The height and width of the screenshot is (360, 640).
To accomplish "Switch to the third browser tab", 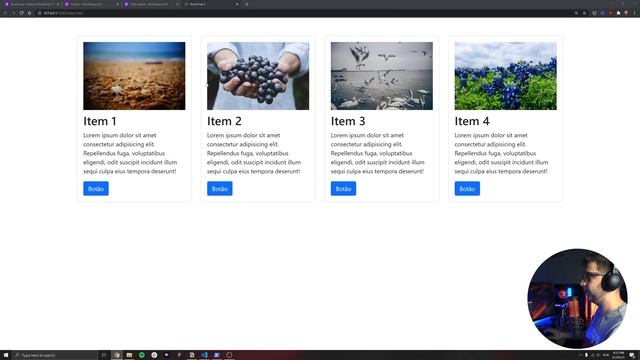I will tap(151, 4).
